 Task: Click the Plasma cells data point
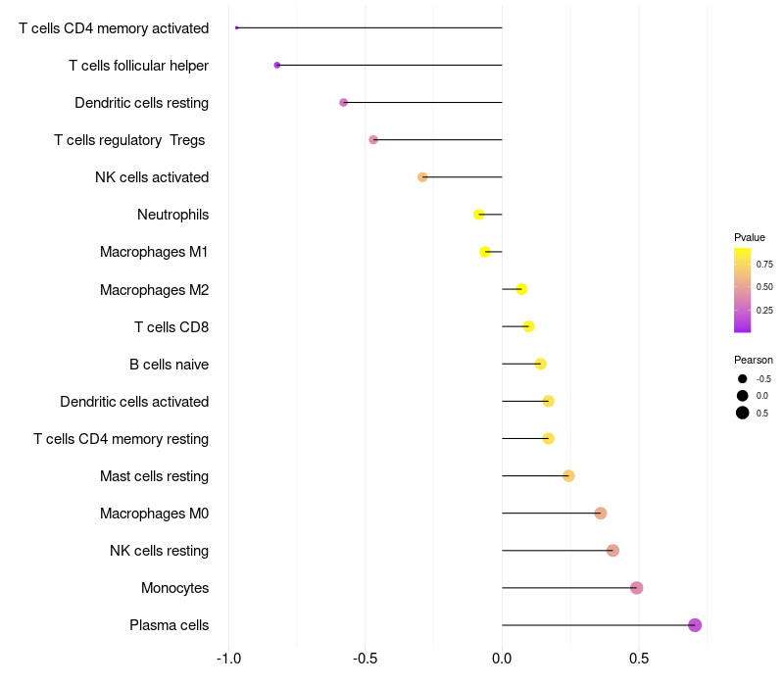(x=695, y=625)
